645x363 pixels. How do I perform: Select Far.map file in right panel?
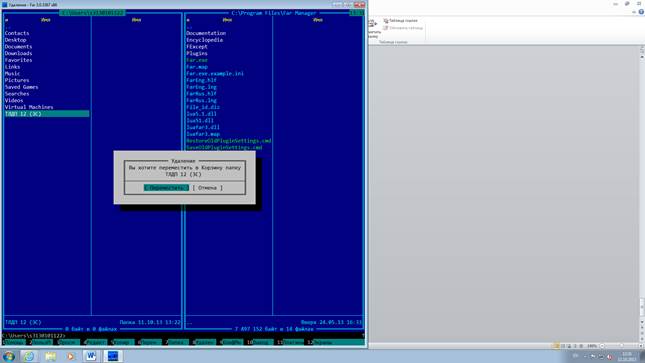tap(197, 67)
